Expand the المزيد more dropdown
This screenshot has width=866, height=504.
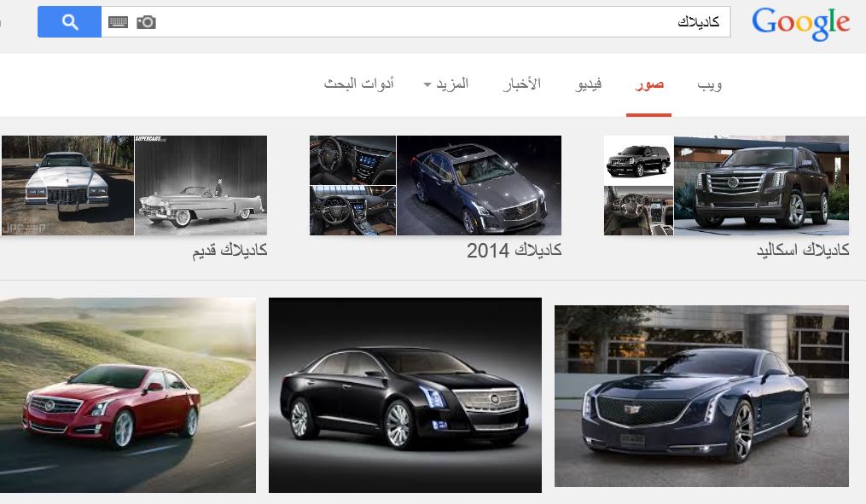(x=445, y=84)
